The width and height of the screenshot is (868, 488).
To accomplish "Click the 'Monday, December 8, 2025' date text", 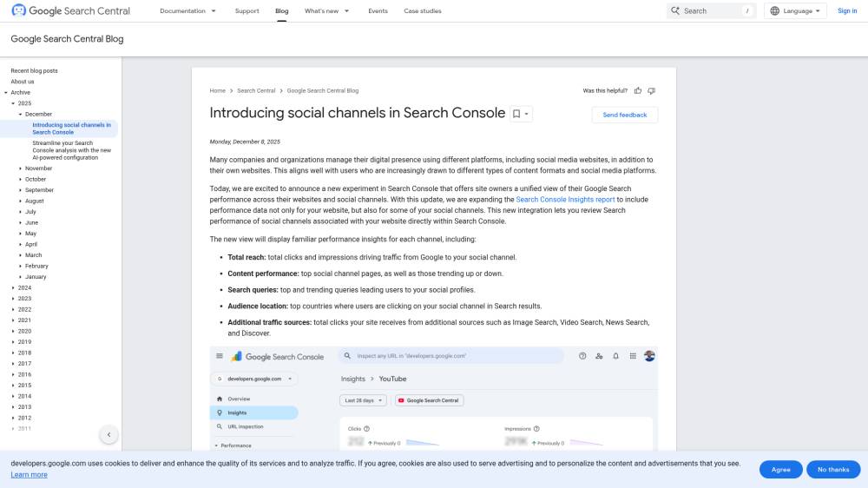I will coord(245,142).
